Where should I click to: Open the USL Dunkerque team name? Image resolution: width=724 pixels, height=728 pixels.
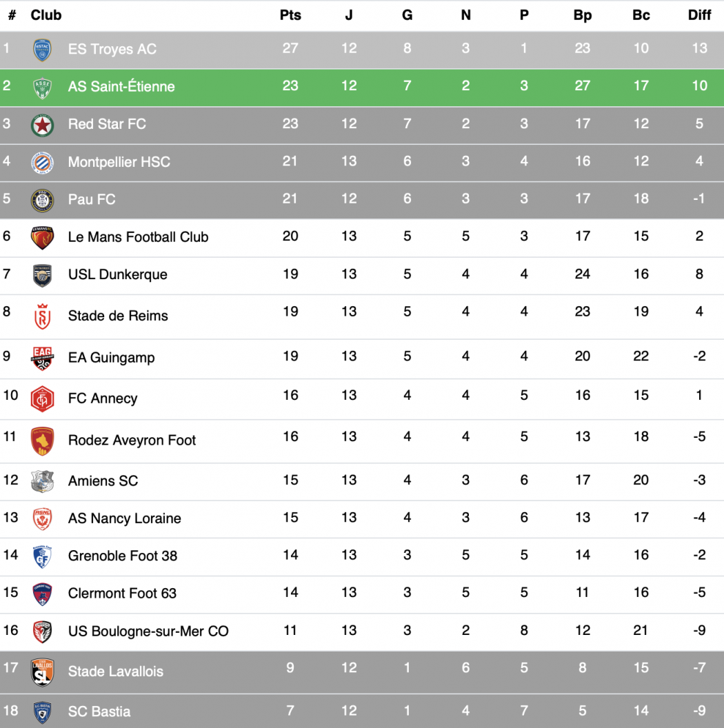point(118,274)
